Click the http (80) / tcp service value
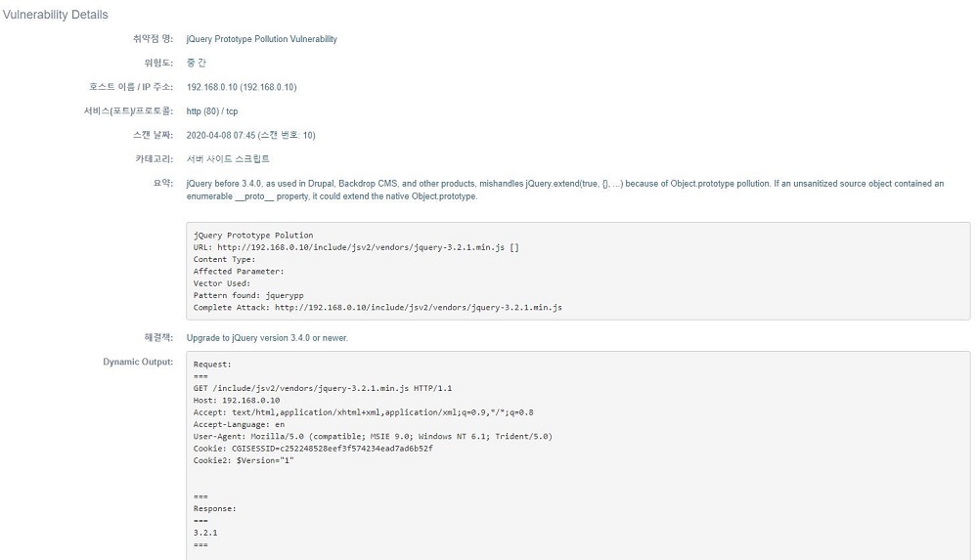This screenshot has height=560, width=978. pos(212,111)
